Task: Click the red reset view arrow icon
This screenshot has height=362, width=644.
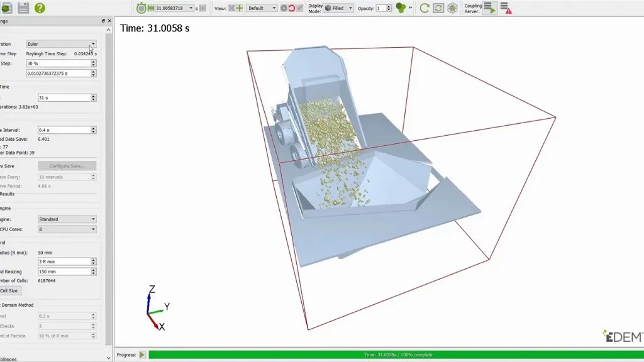Action: [292, 8]
